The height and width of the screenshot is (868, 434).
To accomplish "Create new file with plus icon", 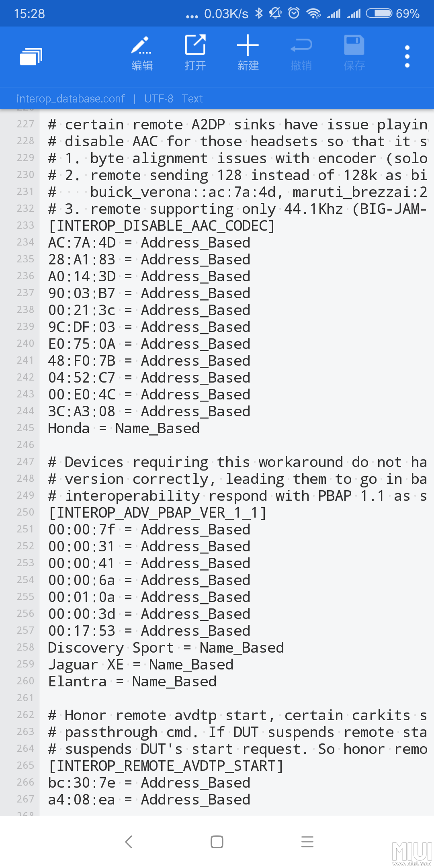I will (x=248, y=53).
